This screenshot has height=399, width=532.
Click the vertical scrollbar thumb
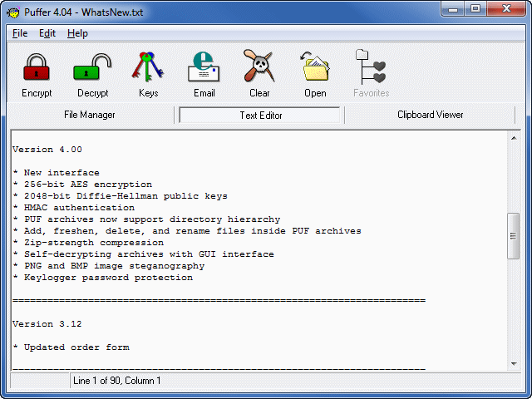514,236
